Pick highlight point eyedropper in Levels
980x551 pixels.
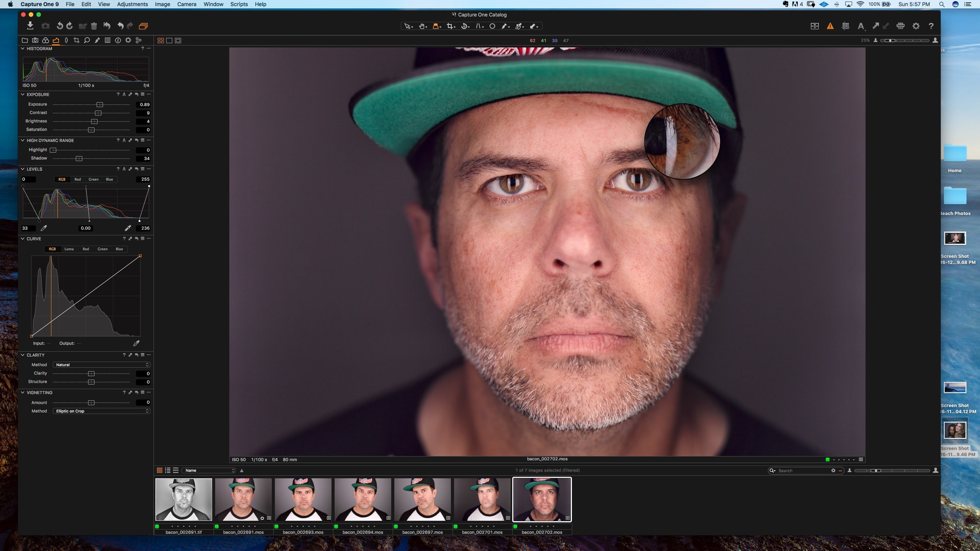(128, 228)
